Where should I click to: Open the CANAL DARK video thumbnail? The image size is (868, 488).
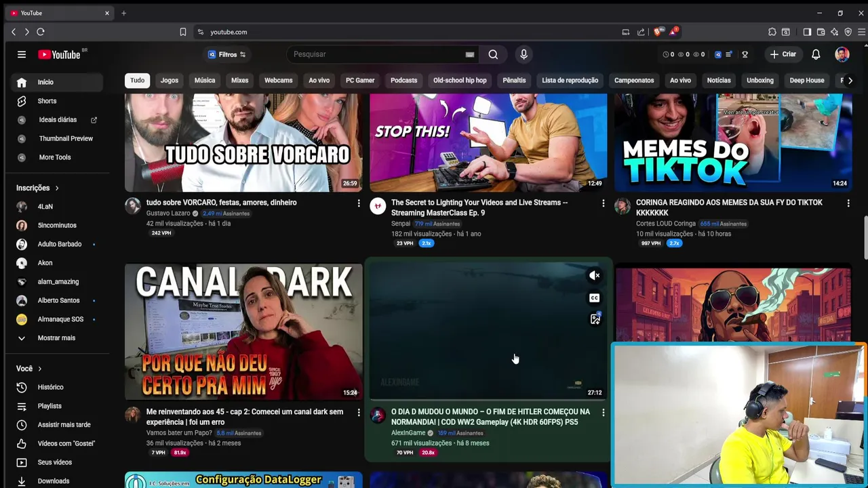point(243,331)
